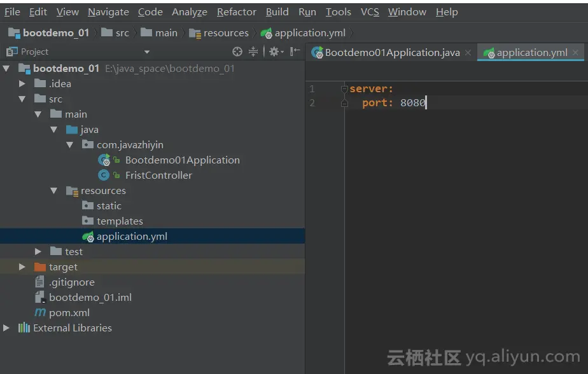Viewport: 588px width, 374px height.
Task: Select the .gitignore file
Action: (72, 282)
